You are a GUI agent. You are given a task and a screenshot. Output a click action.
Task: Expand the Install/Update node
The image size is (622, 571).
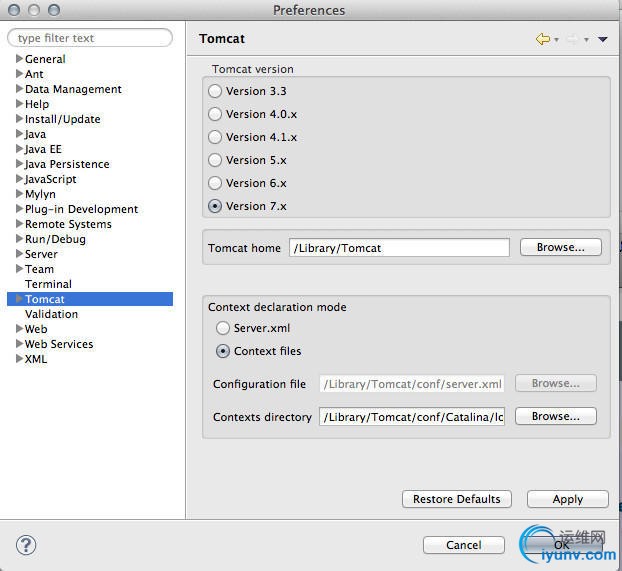pyautogui.click(x=19, y=119)
